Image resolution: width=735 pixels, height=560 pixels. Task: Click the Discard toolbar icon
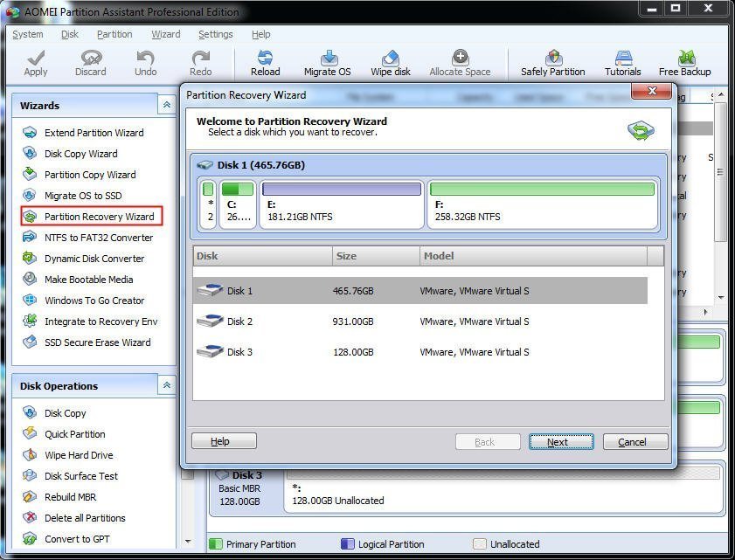point(91,63)
